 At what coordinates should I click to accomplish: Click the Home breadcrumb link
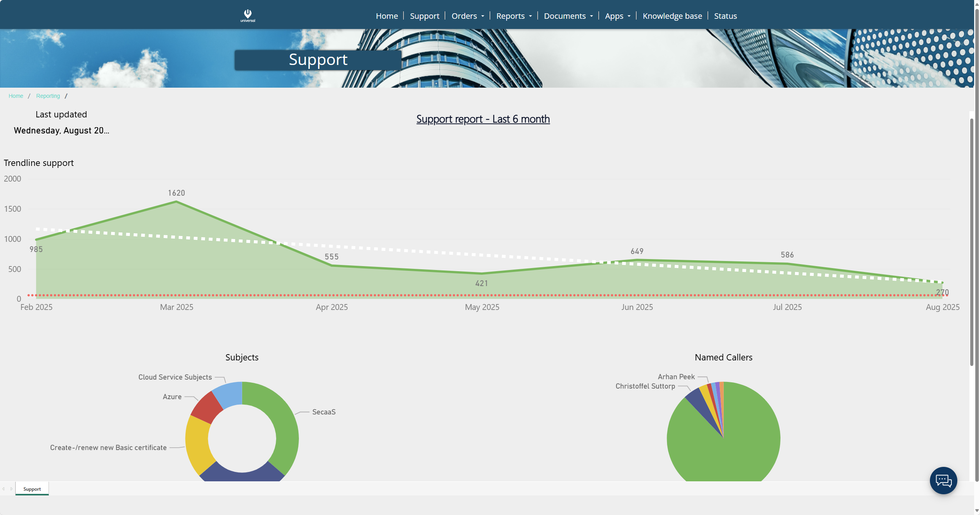[16, 96]
